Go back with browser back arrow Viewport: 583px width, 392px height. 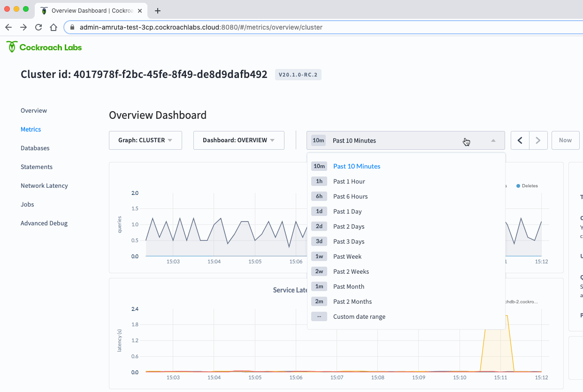tap(8, 27)
